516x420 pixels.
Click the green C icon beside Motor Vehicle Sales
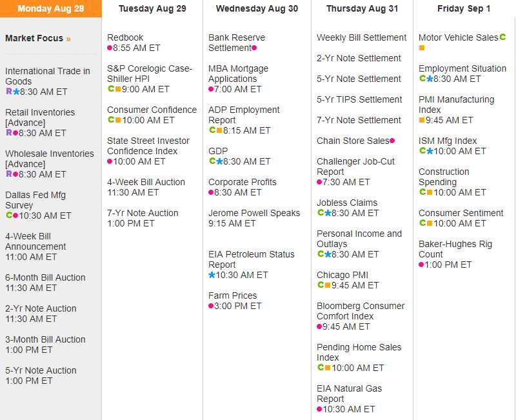502,38
